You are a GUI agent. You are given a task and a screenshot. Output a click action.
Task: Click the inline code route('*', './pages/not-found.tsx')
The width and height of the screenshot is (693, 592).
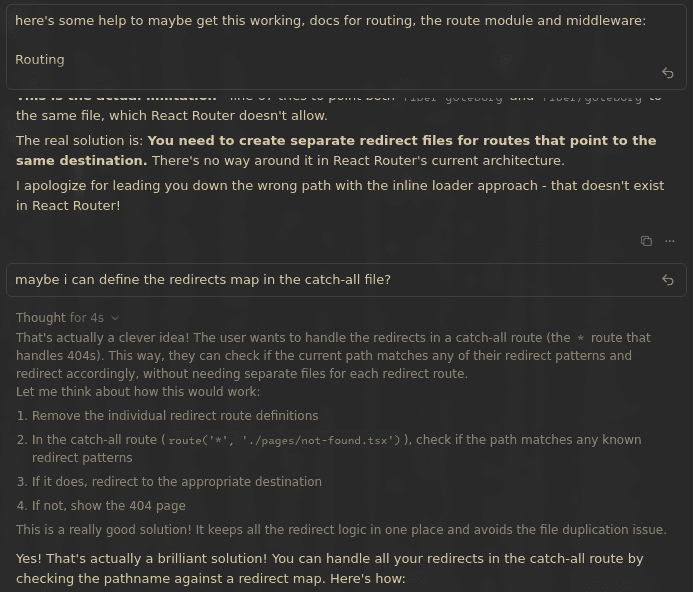tap(285, 440)
